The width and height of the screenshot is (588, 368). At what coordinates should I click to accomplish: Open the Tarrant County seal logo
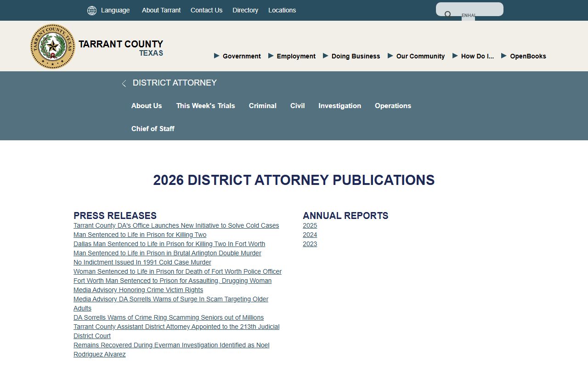click(53, 46)
